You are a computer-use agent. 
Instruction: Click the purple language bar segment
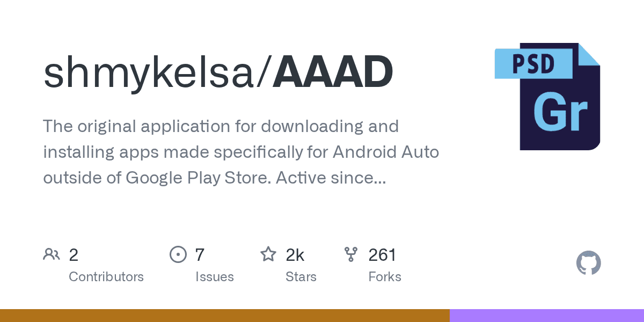click(x=546, y=316)
